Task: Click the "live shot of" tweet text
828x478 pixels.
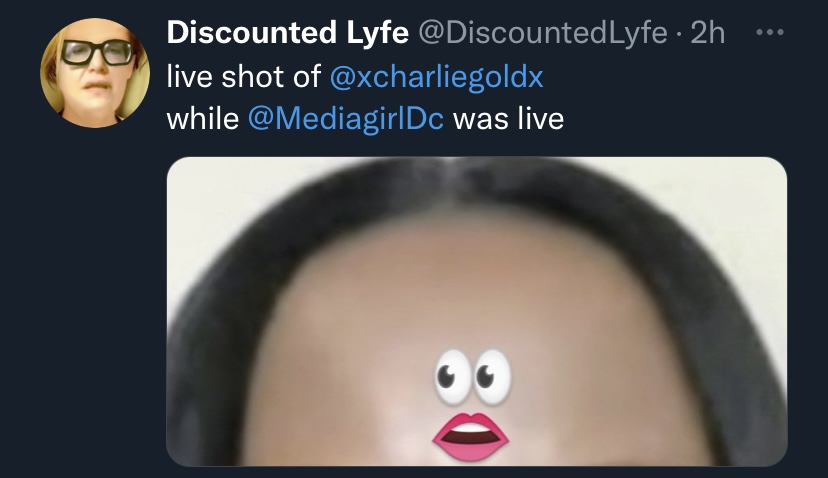Action: click(x=243, y=77)
